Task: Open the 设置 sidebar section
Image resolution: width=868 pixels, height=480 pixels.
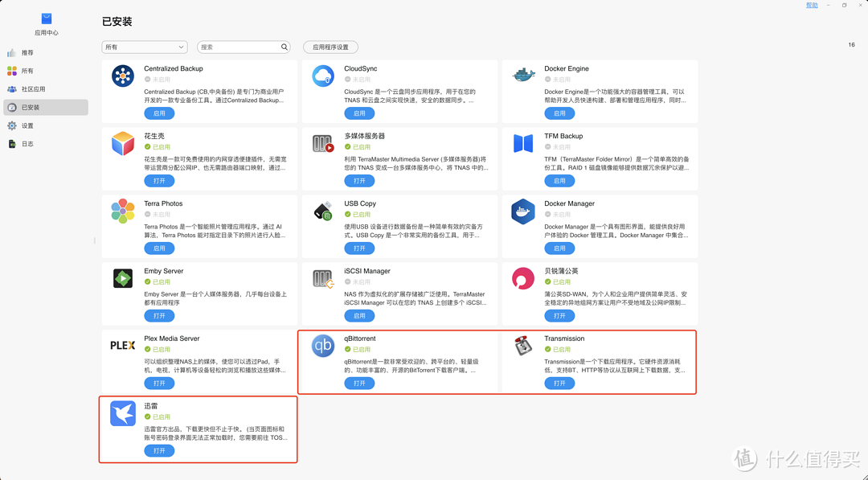Action: click(28, 125)
